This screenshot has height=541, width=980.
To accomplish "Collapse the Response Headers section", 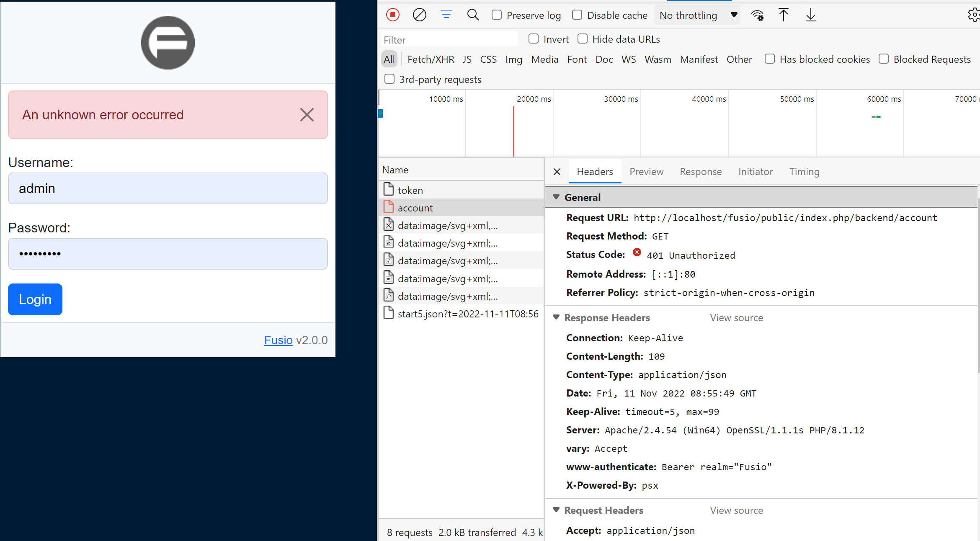I will pyautogui.click(x=556, y=317).
